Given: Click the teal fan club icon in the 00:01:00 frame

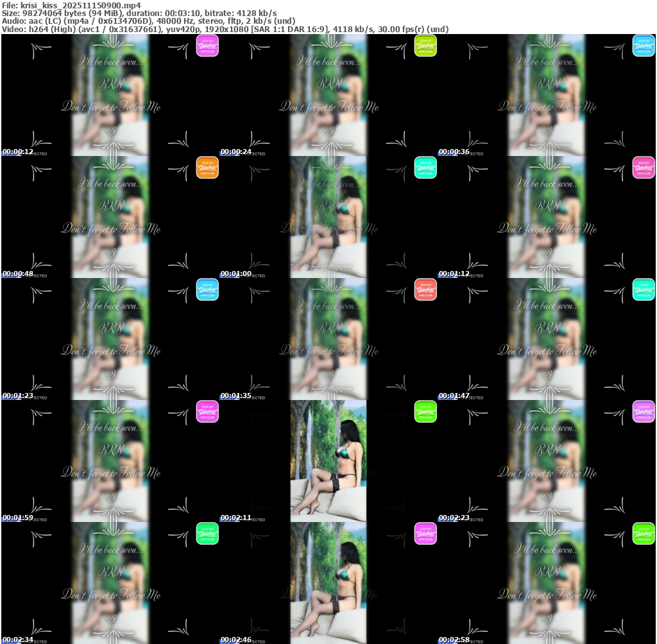Looking at the screenshot, I should 425,168.
